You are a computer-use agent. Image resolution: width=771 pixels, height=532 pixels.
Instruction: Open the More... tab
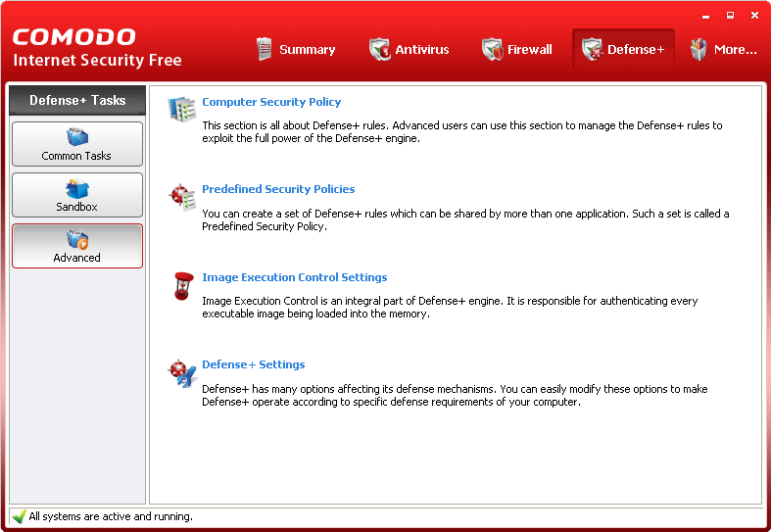pos(724,49)
